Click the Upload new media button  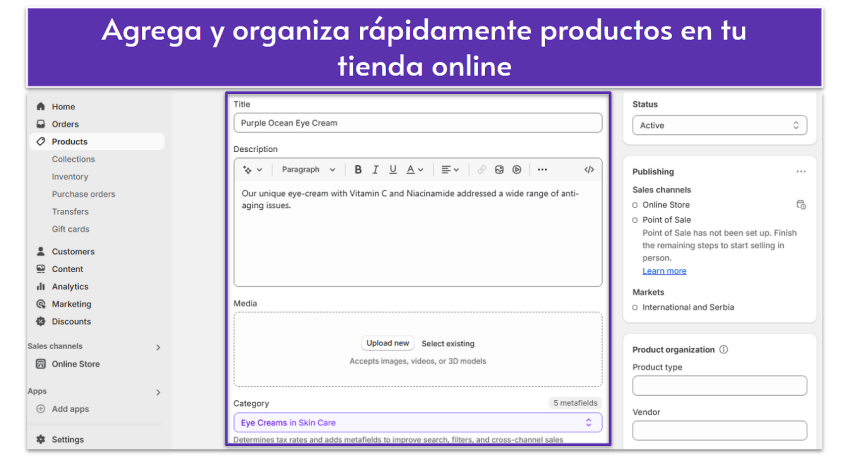(x=387, y=343)
